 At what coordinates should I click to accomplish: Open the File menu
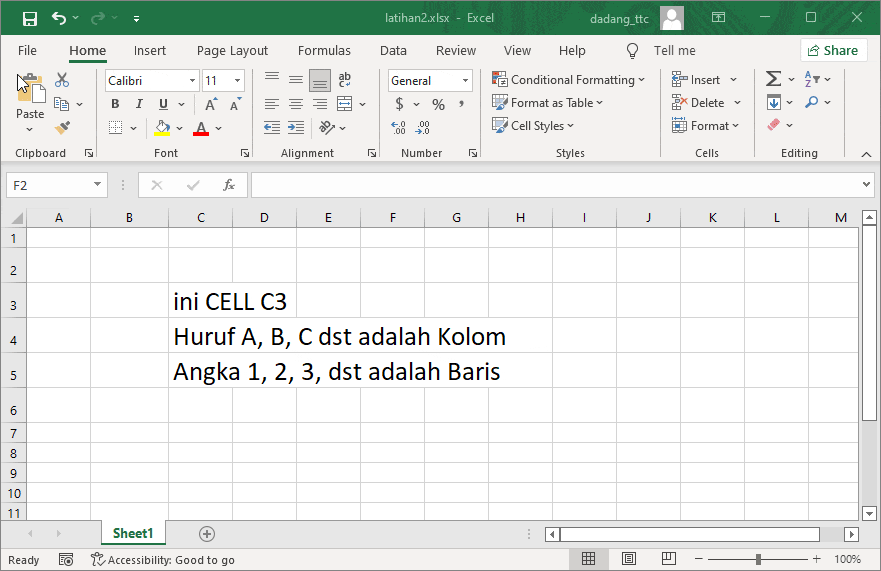click(x=27, y=51)
